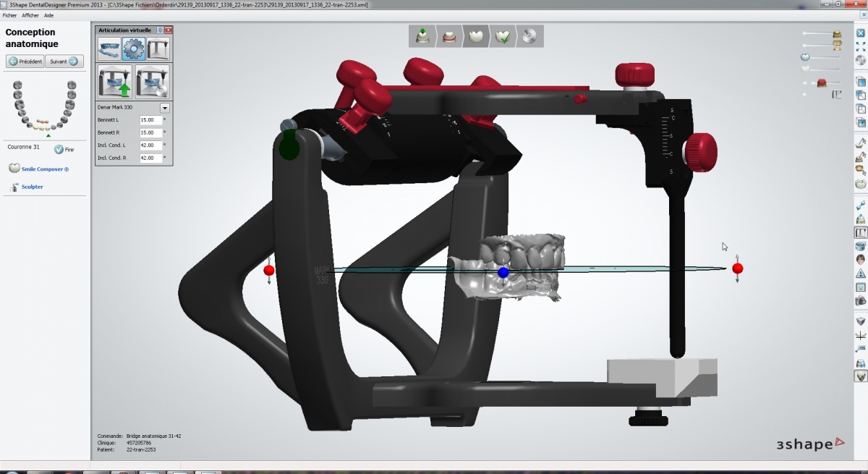Switch to the gear settings tab
Screen dimensions: 868x474
coord(134,48)
